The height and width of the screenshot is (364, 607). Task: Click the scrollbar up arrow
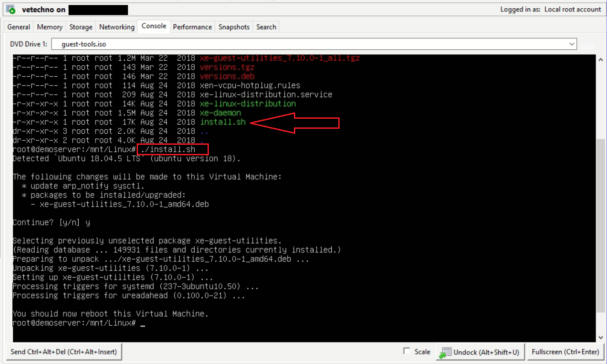(x=601, y=59)
